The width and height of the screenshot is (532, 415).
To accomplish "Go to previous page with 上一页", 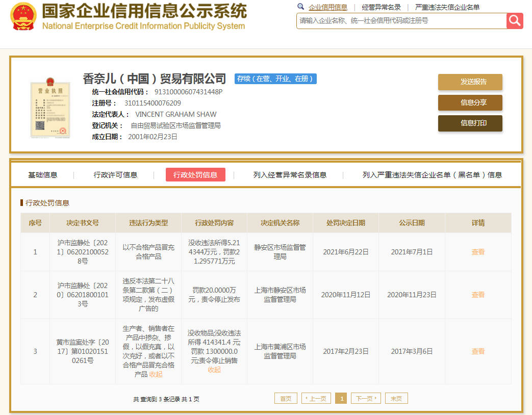I will [316, 398].
